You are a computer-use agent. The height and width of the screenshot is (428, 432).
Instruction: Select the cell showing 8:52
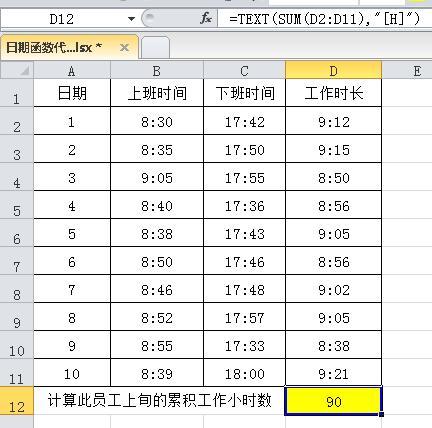point(157,317)
